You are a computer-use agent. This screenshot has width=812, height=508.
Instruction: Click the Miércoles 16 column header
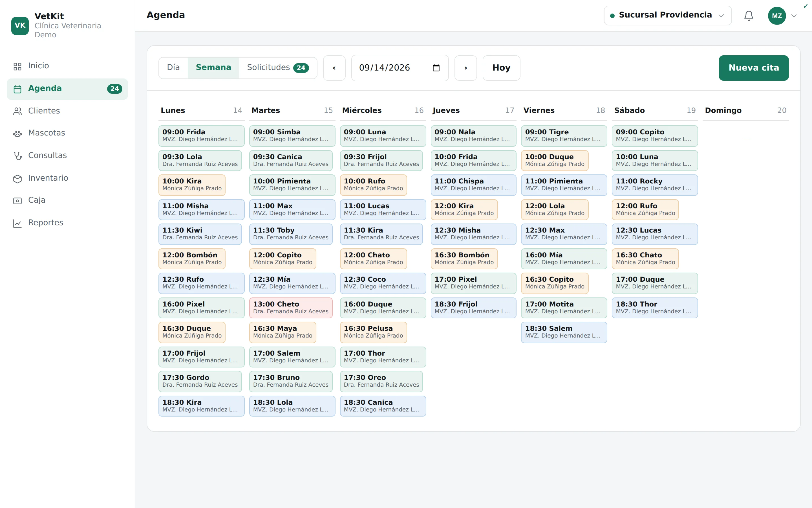point(383,111)
